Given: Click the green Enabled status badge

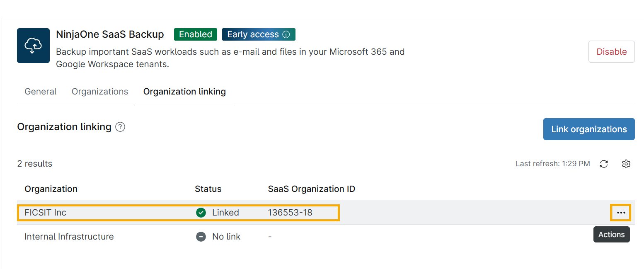Looking at the screenshot, I should point(196,34).
